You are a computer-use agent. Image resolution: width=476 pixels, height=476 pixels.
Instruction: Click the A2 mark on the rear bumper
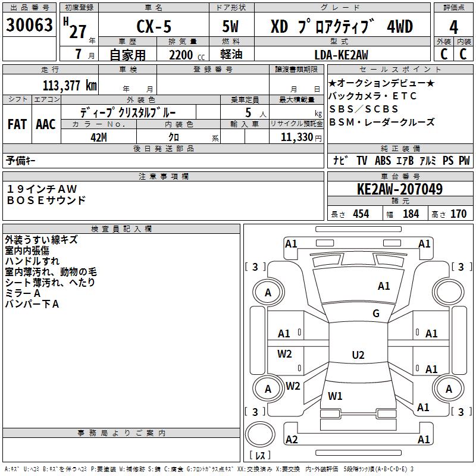coord(292,439)
